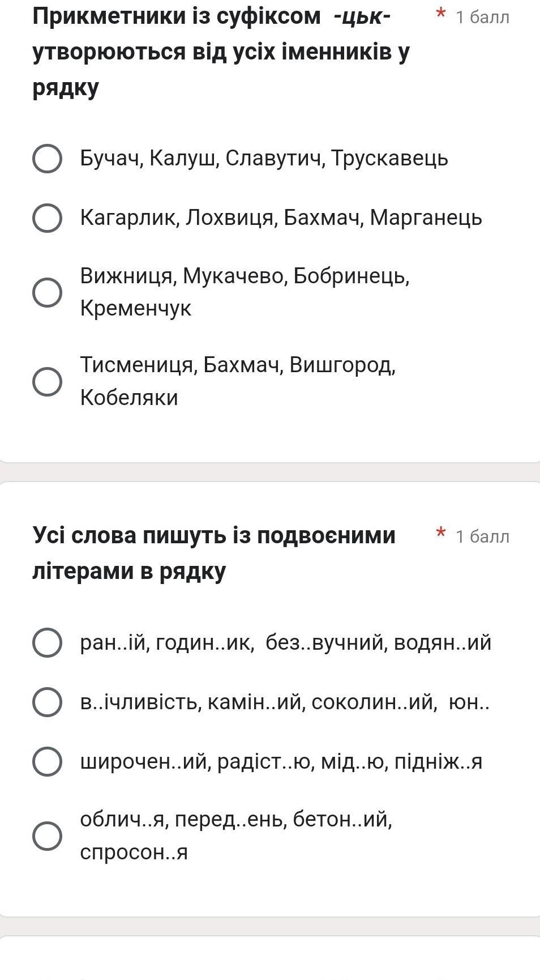Select radio button for Бучач, Калуш, Славутич, Трускавець
Viewport: 540px width, 980px height.
click(47, 158)
